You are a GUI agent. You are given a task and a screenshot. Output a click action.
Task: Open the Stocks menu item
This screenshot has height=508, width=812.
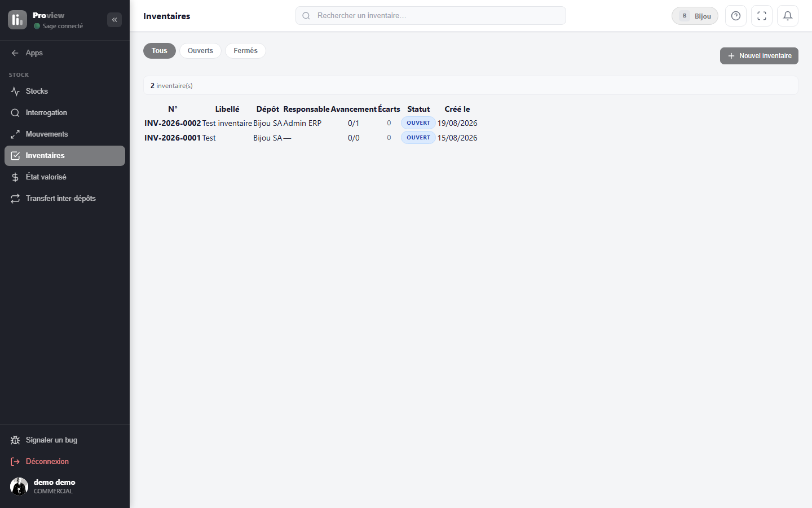click(65, 91)
